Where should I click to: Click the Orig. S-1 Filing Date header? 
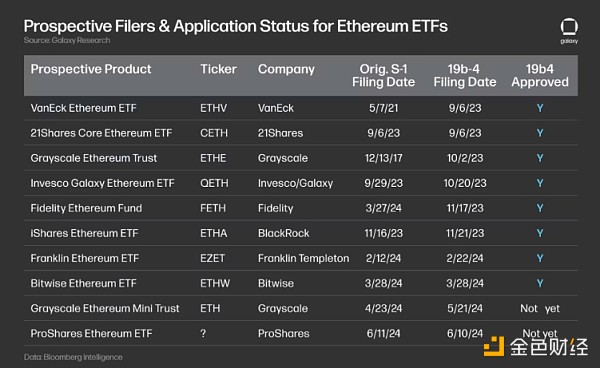pos(383,75)
